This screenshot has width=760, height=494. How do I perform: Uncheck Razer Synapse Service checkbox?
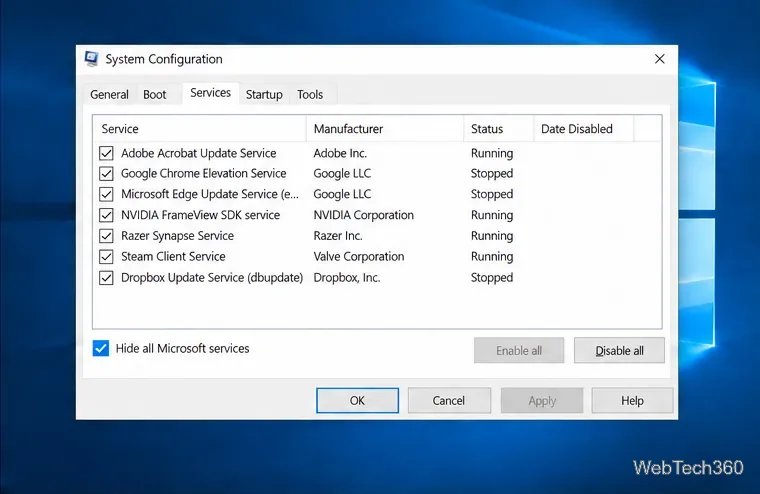coord(106,236)
